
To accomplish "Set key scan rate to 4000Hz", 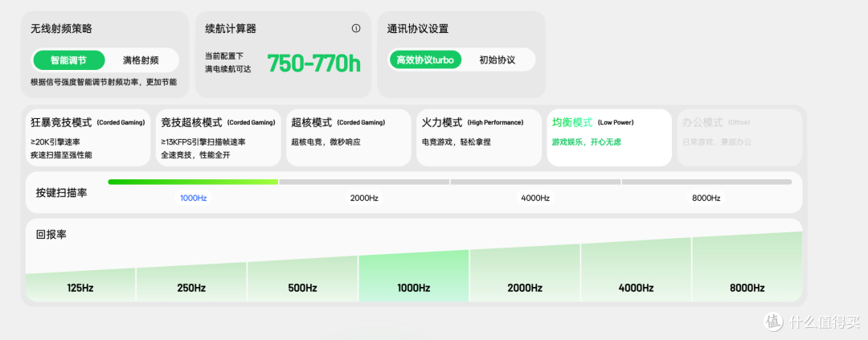I will pyautogui.click(x=535, y=198).
